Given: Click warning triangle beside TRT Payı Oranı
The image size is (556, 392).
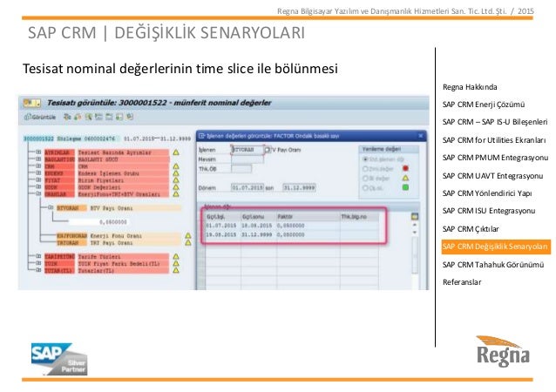Looking at the screenshot, I should [188, 243].
